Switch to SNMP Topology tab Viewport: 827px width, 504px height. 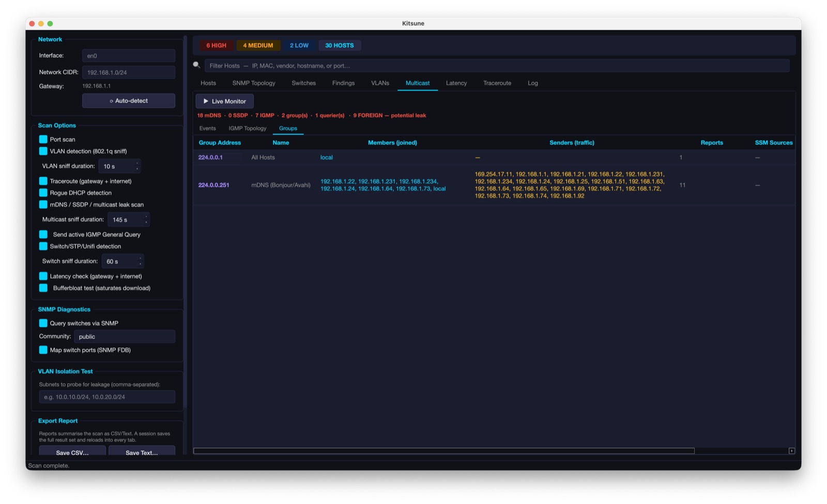(x=254, y=83)
